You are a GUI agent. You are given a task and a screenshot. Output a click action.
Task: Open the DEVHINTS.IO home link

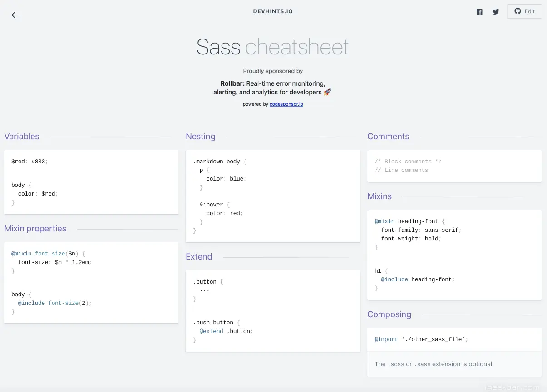click(273, 11)
